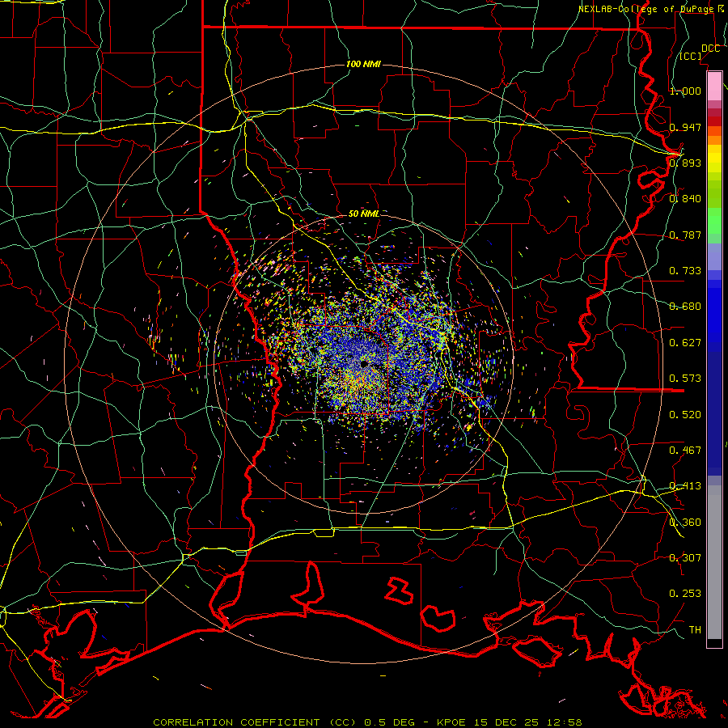Click the pink top segment of the color bar
Image resolution: width=728 pixels, height=728 pixels.
[714, 86]
